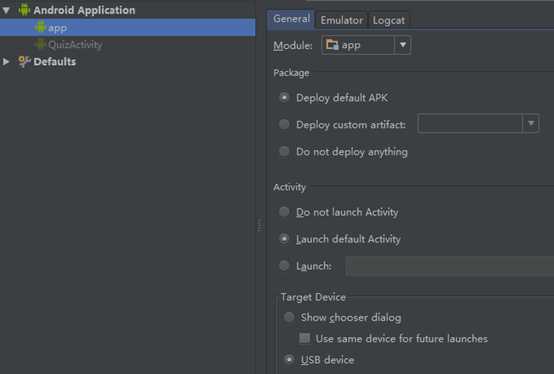Open the Logcat tab
Screen dimensions: 554x374
click(x=389, y=20)
